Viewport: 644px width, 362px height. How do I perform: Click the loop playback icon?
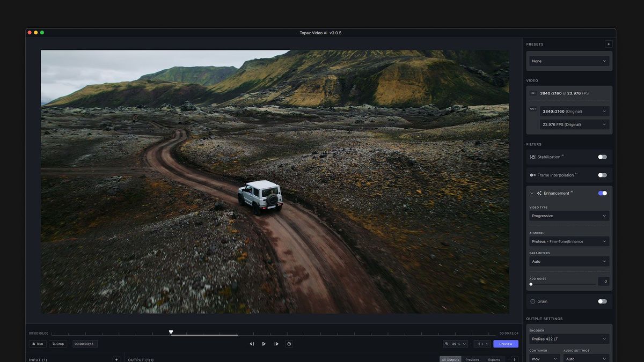pos(289,343)
